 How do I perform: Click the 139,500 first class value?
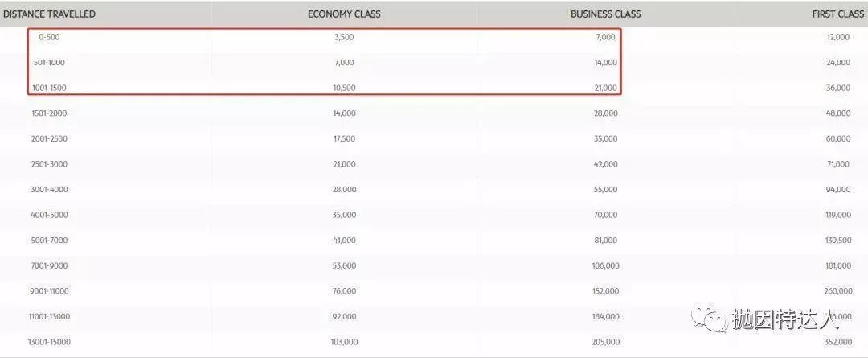pos(838,241)
